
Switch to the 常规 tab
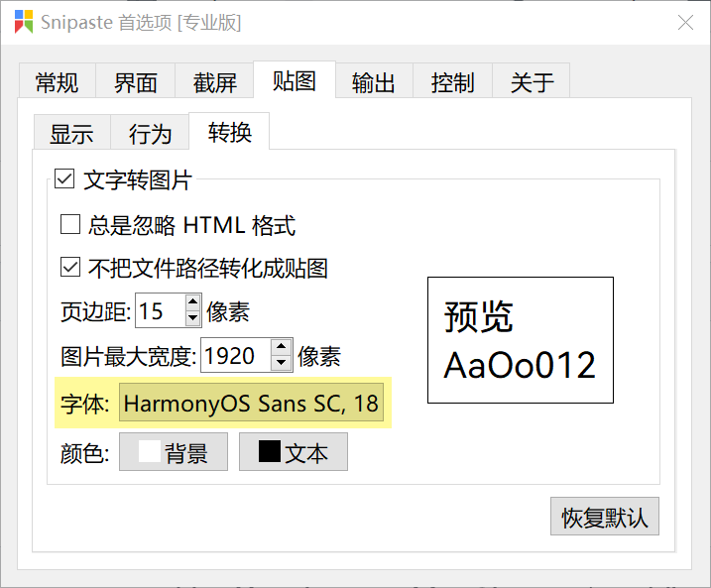(x=58, y=82)
